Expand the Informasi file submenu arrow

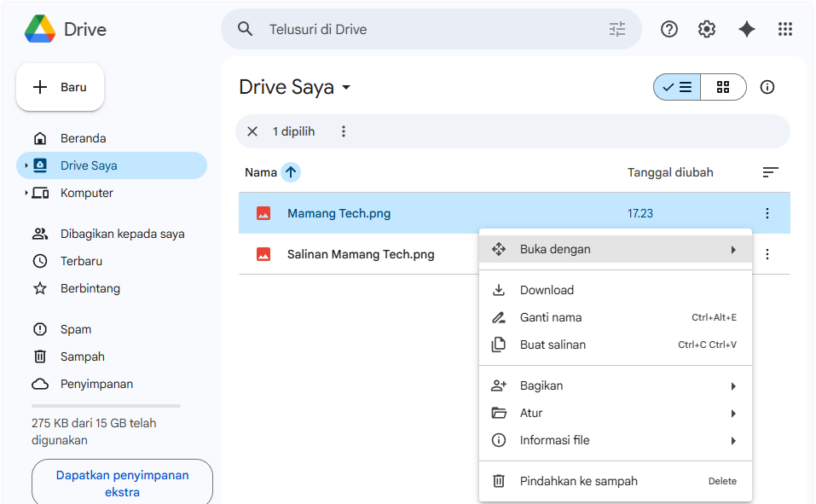click(x=733, y=441)
